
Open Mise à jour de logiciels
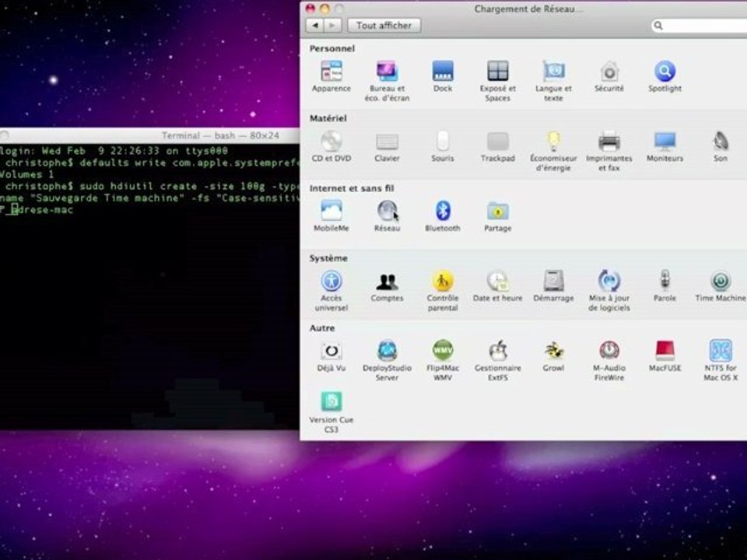pos(608,290)
